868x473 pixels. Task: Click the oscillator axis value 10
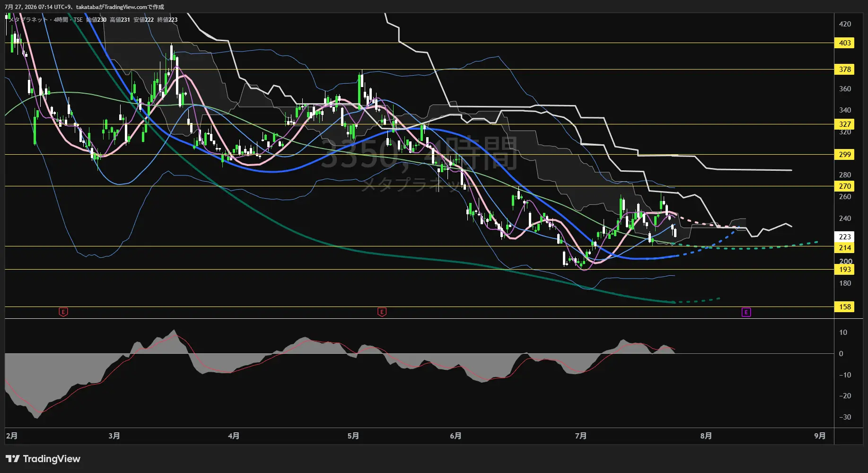coord(843,333)
